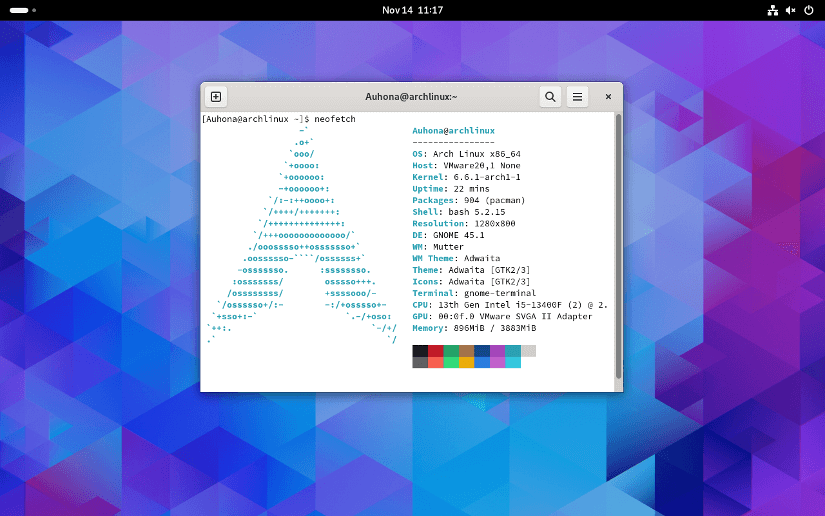The height and width of the screenshot is (516, 825).
Task: Open the power menu icon
Action: click(809, 10)
